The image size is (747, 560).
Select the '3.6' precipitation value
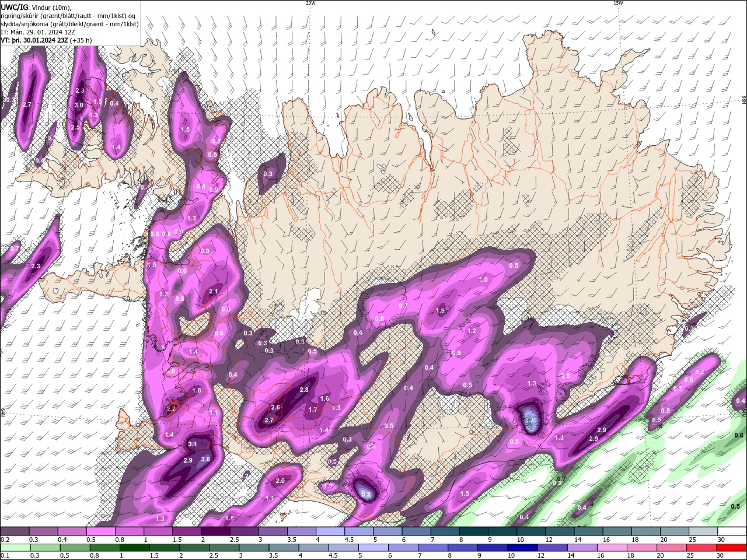coord(205,459)
